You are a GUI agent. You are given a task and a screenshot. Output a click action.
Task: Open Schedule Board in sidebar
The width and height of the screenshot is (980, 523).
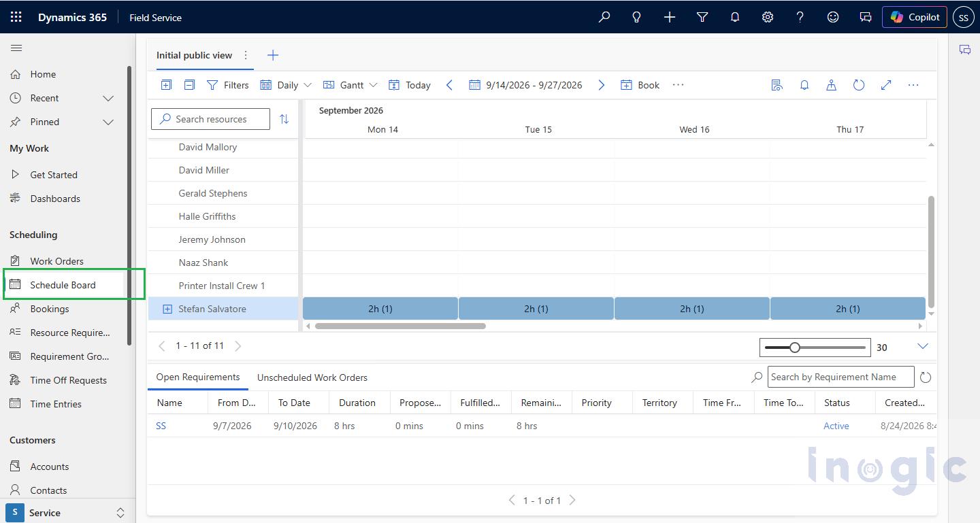[x=63, y=285]
